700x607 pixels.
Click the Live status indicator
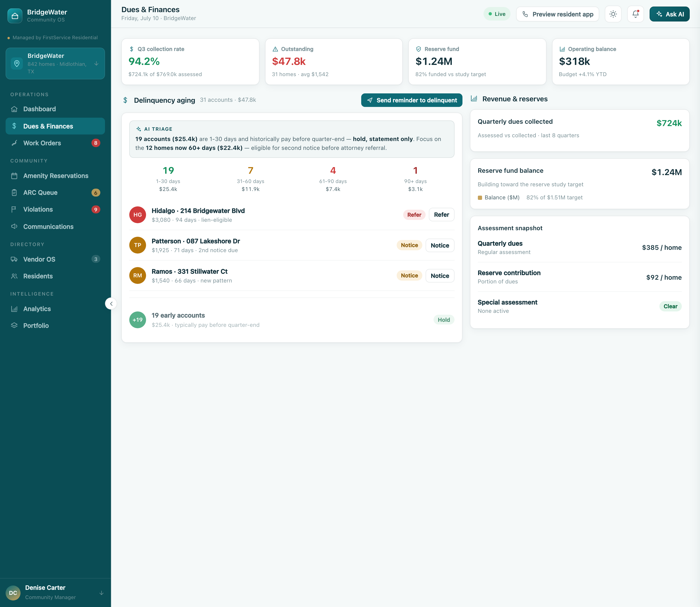[x=497, y=14]
